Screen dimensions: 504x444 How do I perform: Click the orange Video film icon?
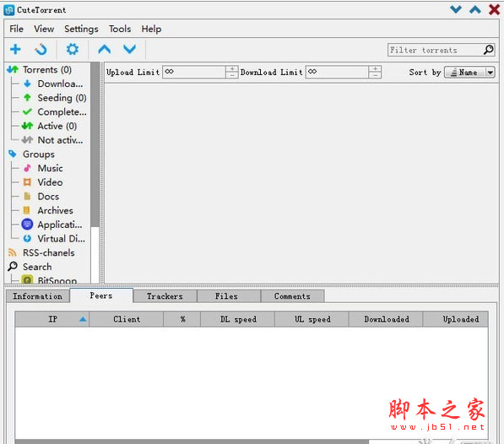point(27,182)
